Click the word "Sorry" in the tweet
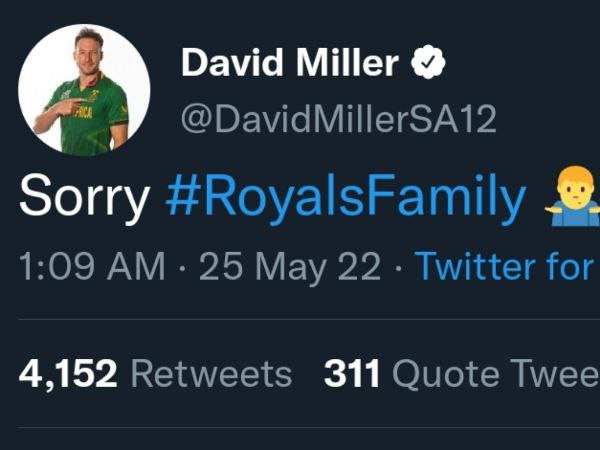Viewport: 600px width, 450px height. pyautogui.click(x=83, y=199)
